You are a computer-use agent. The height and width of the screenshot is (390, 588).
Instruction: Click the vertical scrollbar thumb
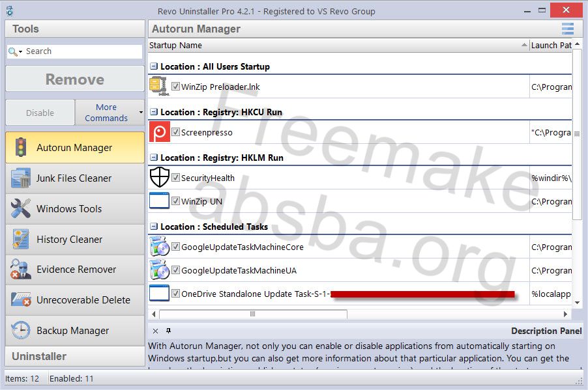tap(577, 133)
